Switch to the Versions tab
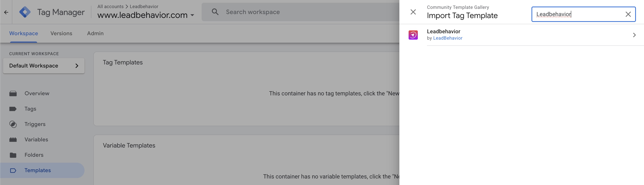 [x=61, y=33]
